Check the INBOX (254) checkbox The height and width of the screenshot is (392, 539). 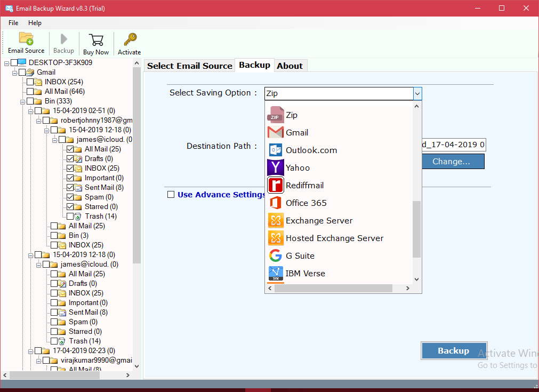30,82
